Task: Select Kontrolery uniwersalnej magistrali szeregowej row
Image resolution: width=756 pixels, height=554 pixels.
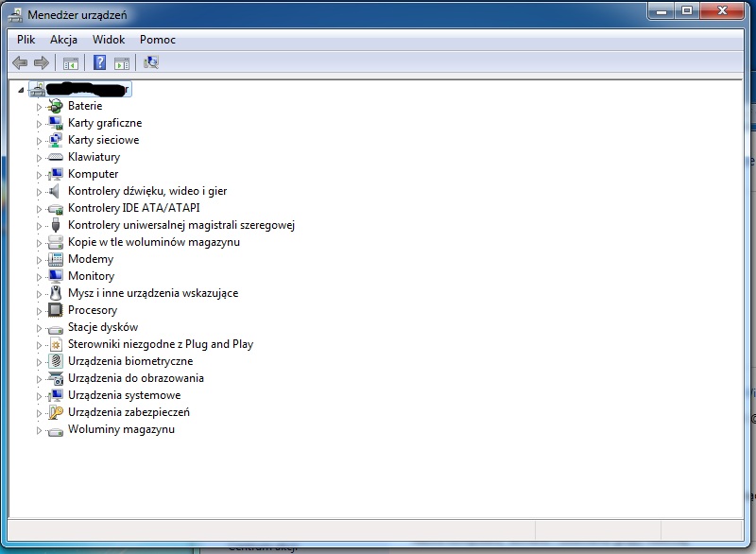Action: [x=181, y=225]
